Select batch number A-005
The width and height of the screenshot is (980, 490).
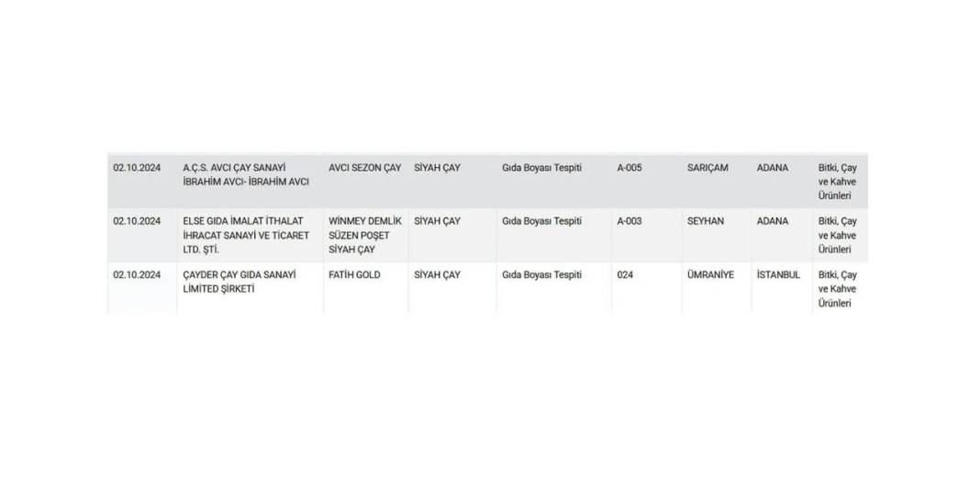pyautogui.click(x=629, y=168)
